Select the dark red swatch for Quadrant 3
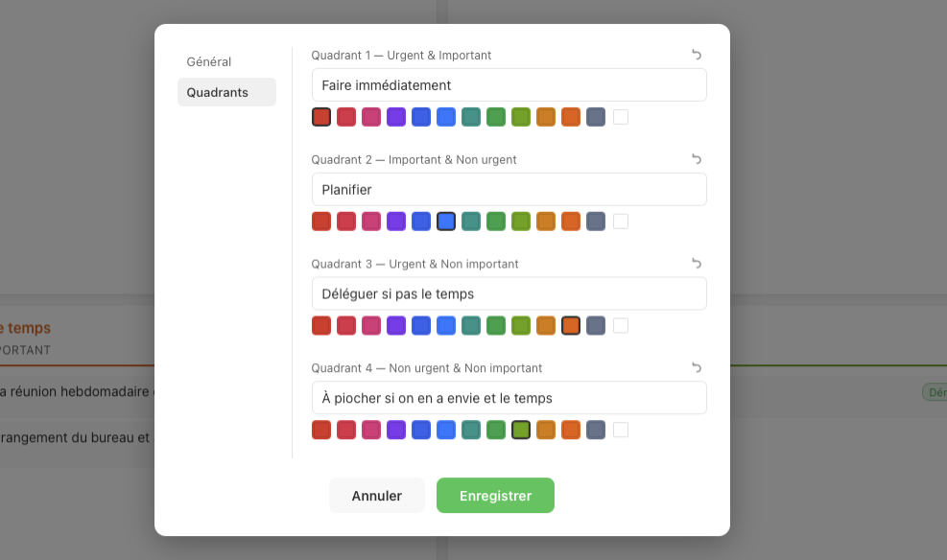Image resolution: width=947 pixels, height=560 pixels. tap(321, 325)
